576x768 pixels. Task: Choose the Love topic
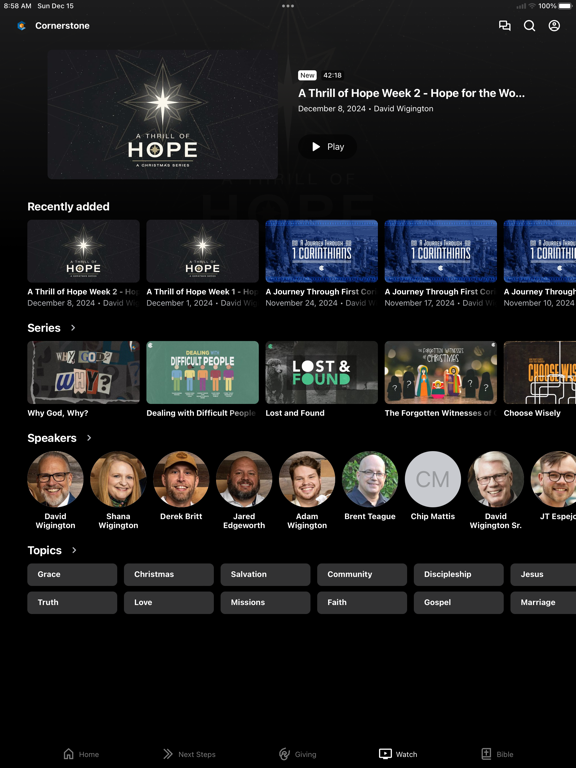click(x=168, y=602)
